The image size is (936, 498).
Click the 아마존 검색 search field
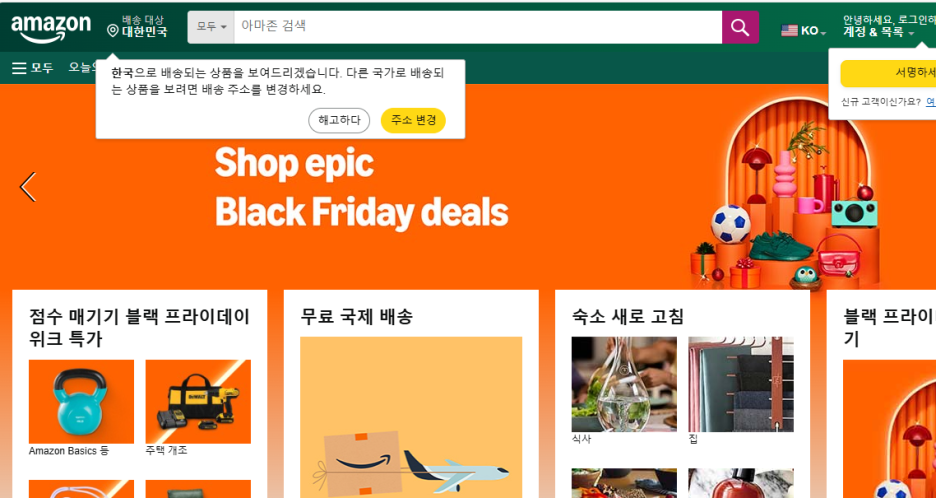click(478, 27)
